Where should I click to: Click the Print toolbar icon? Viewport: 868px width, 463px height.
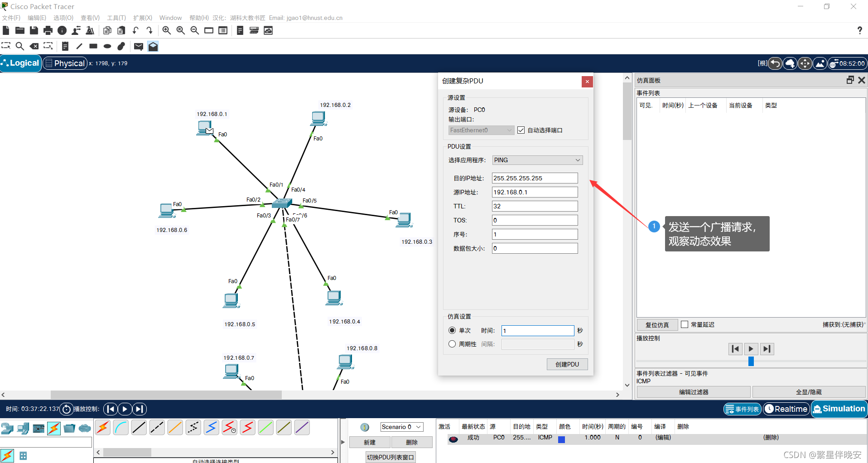48,30
